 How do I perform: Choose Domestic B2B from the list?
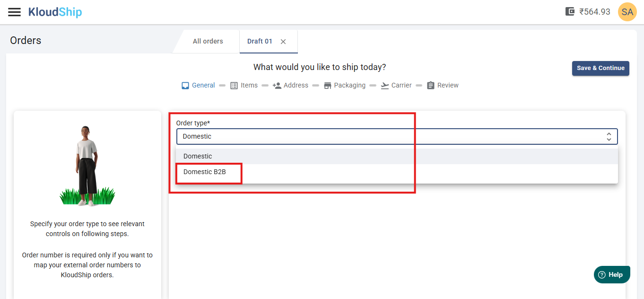(205, 172)
